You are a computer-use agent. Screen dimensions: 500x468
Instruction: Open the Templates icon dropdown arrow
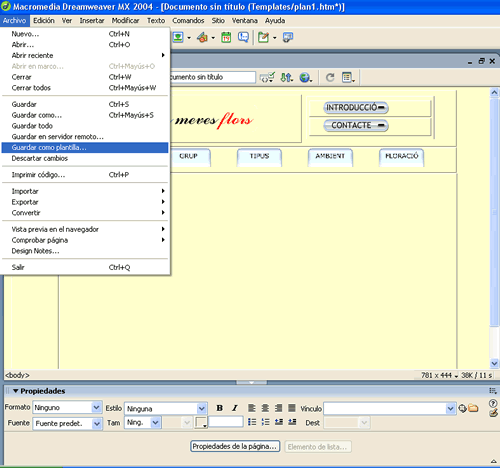tap(275, 38)
